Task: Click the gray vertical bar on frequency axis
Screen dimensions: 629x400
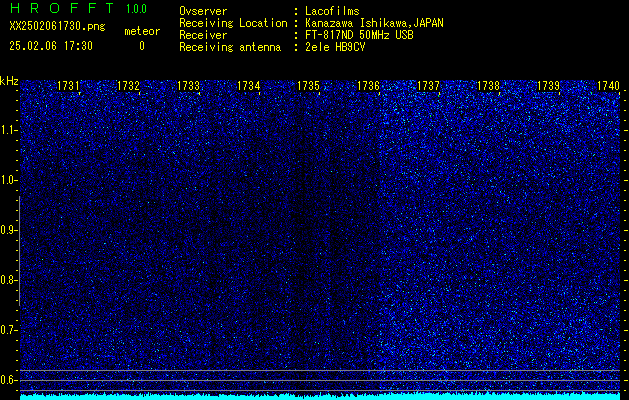Action: click(x=20, y=251)
